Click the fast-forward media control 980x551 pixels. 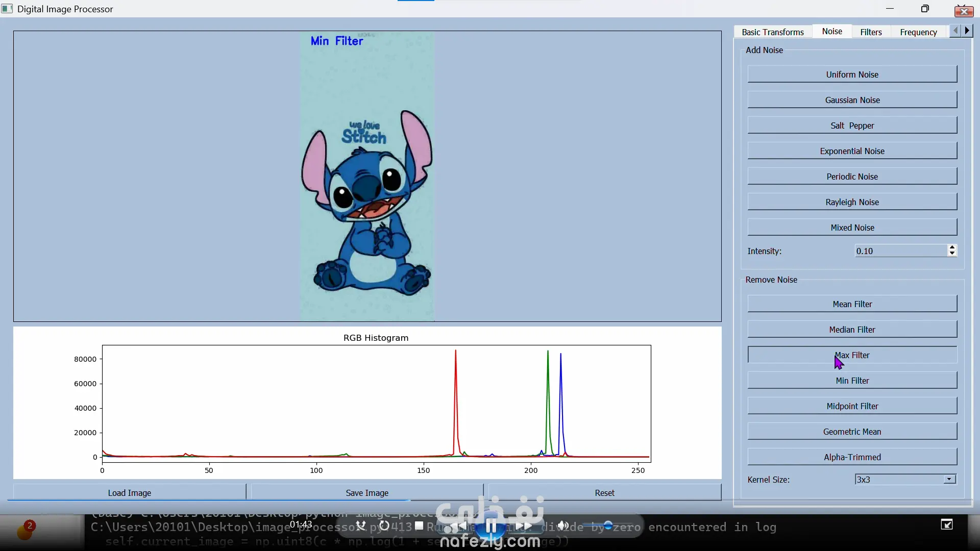tap(524, 526)
